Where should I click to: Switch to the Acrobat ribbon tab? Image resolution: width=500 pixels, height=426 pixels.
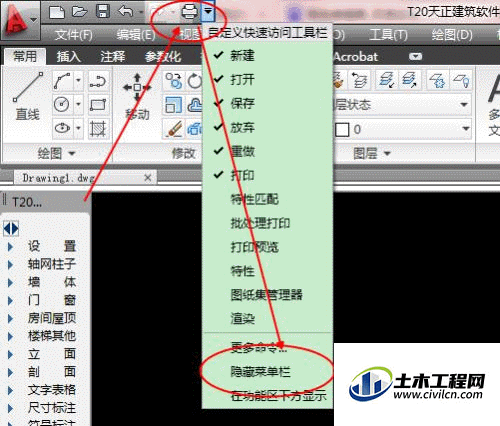click(356, 57)
